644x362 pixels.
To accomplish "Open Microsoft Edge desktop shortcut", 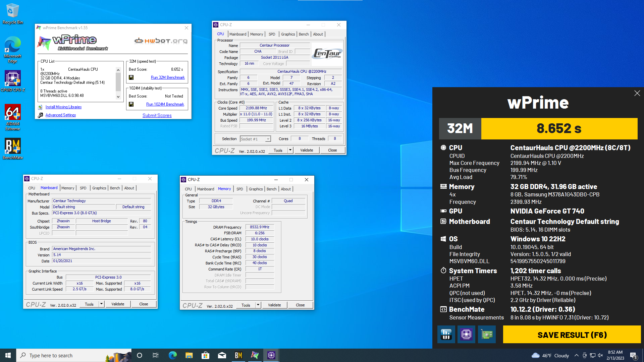I will point(12,50).
